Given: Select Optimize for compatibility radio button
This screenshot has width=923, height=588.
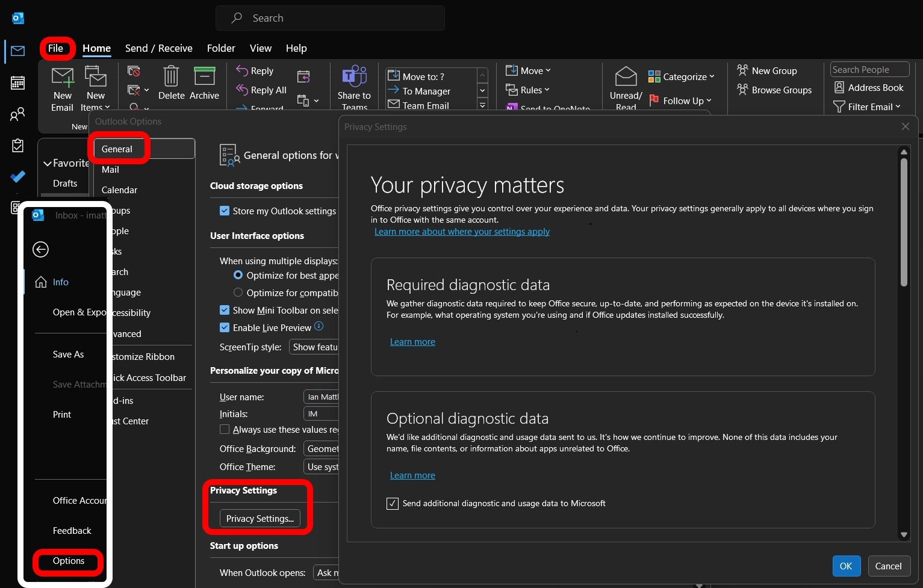Looking at the screenshot, I should tap(238, 292).
